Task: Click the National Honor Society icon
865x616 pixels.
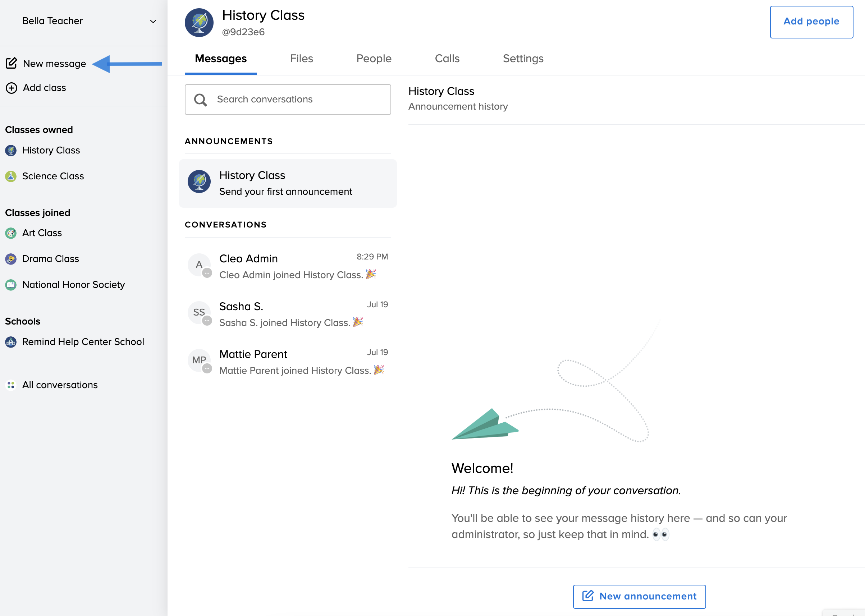Action: [11, 285]
